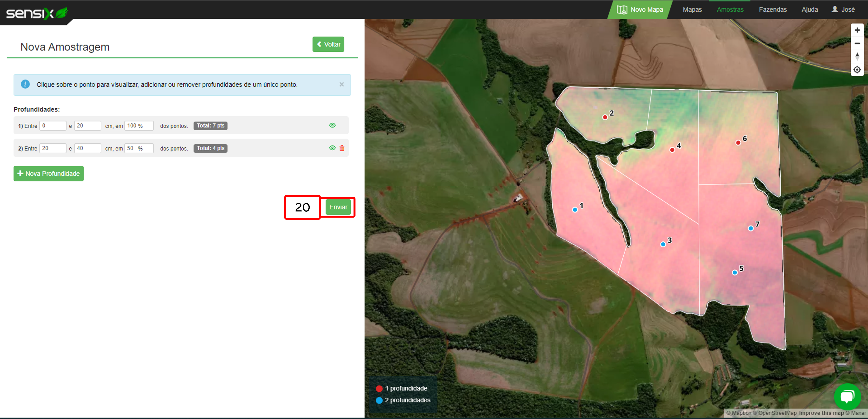Add a Nova Profundidade

click(x=49, y=174)
